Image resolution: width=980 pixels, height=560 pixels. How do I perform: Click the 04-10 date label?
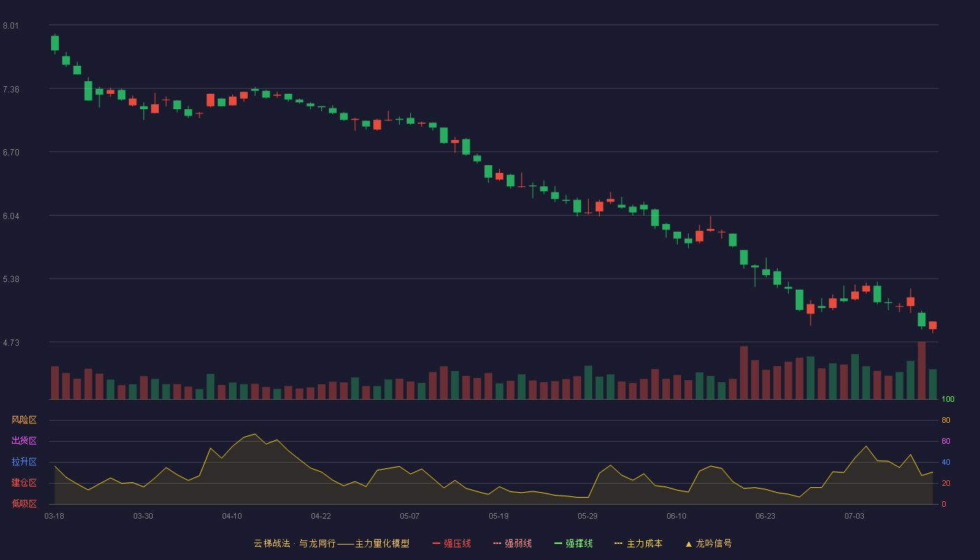pyautogui.click(x=232, y=516)
